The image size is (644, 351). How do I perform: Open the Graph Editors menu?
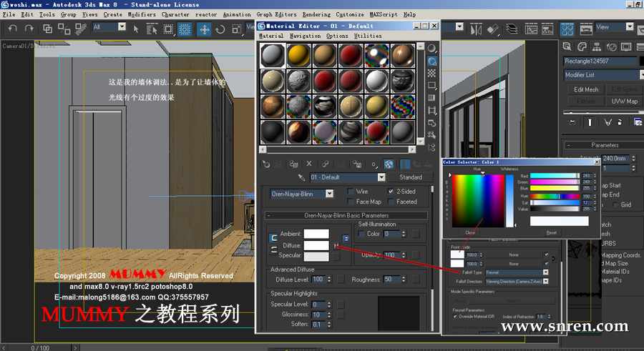coord(276,14)
